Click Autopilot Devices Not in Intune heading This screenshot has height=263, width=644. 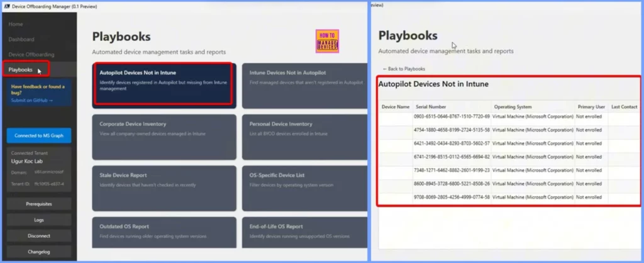(433, 84)
